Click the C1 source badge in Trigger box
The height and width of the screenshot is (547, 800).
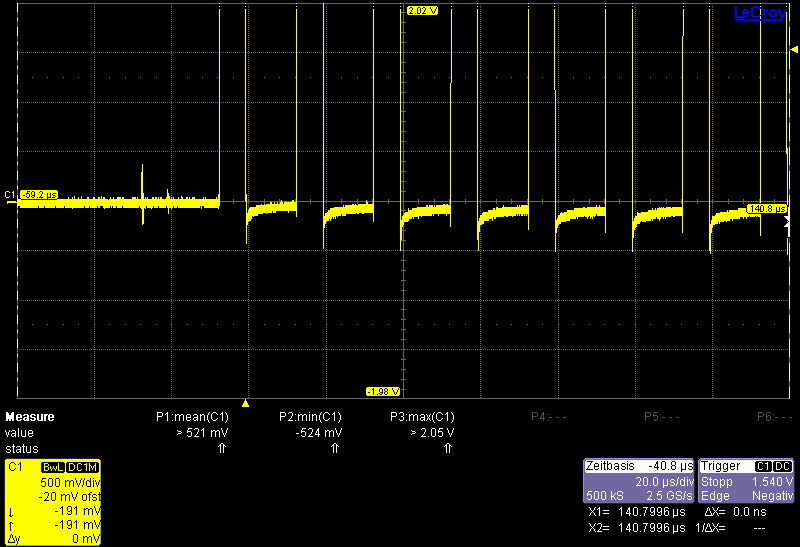tap(762, 467)
